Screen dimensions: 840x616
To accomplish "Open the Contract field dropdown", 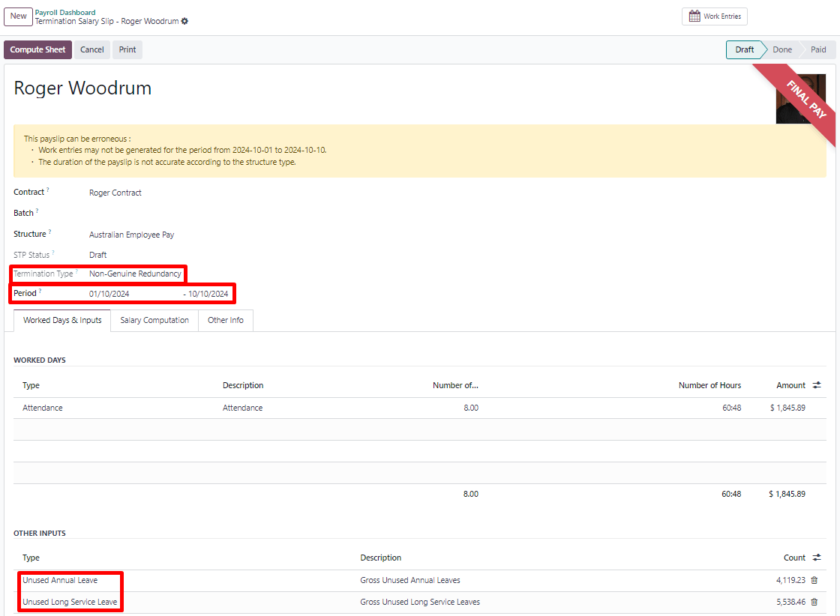I will (x=115, y=193).
